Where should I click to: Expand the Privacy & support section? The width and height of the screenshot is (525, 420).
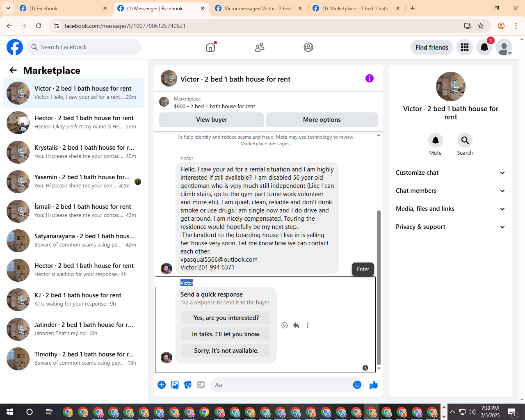[x=451, y=227]
